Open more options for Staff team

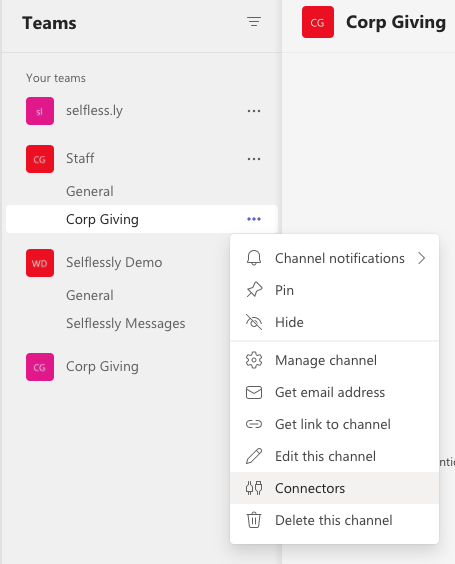(254, 159)
